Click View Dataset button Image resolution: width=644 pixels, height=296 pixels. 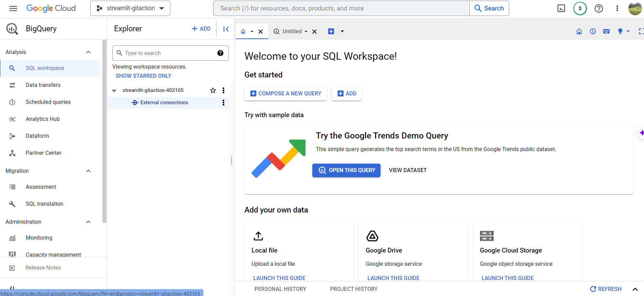click(408, 170)
